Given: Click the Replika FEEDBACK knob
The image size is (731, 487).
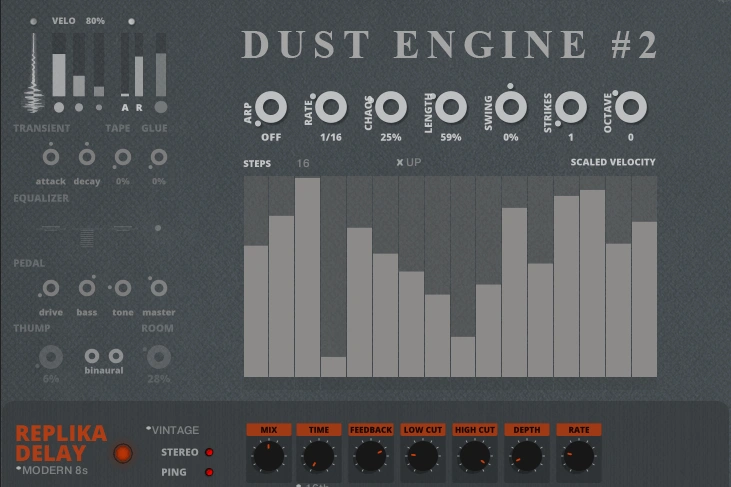Looking at the screenshot, I should click(371, 456).
